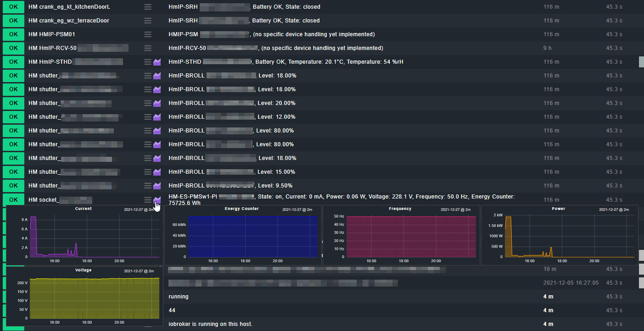Viewport: 644px width, 331px height.
Task: Open action menu for shutter with Level 9.50%
Action: point(147,186)
